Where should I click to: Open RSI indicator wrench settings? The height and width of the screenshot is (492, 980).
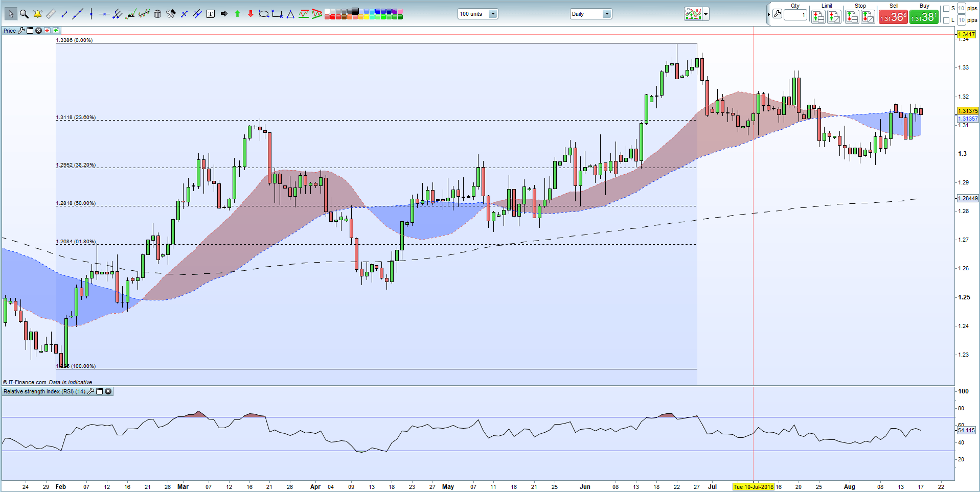tap(91, 391)
